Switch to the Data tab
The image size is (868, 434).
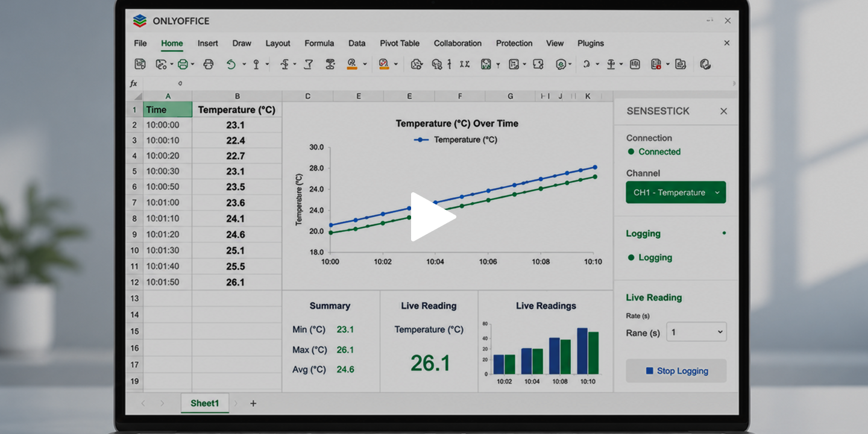[357, 43]
